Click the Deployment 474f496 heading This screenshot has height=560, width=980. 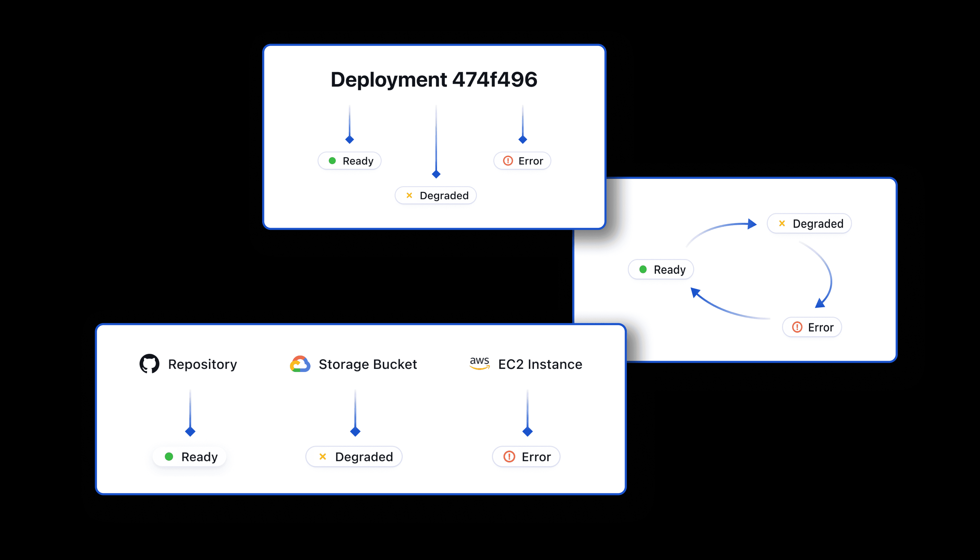(x=434, y=80)
